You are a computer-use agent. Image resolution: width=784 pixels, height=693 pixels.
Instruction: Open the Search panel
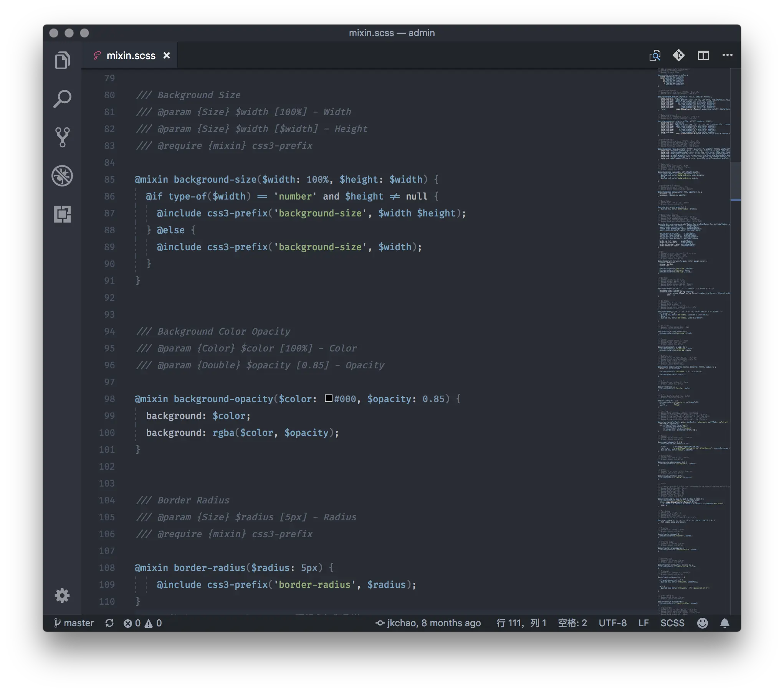63,99
